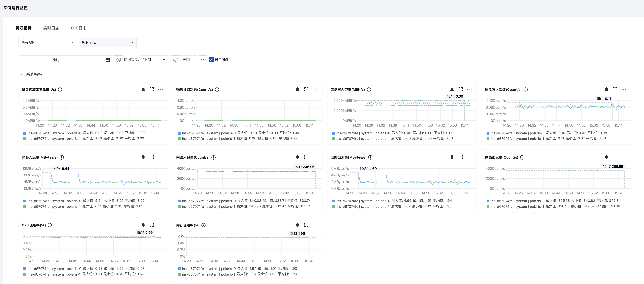Viewport: 644px width, 284px height.
Task: Toggle polaris-0 legend in 网络入流量 chart
Action: tap(55, 201)
